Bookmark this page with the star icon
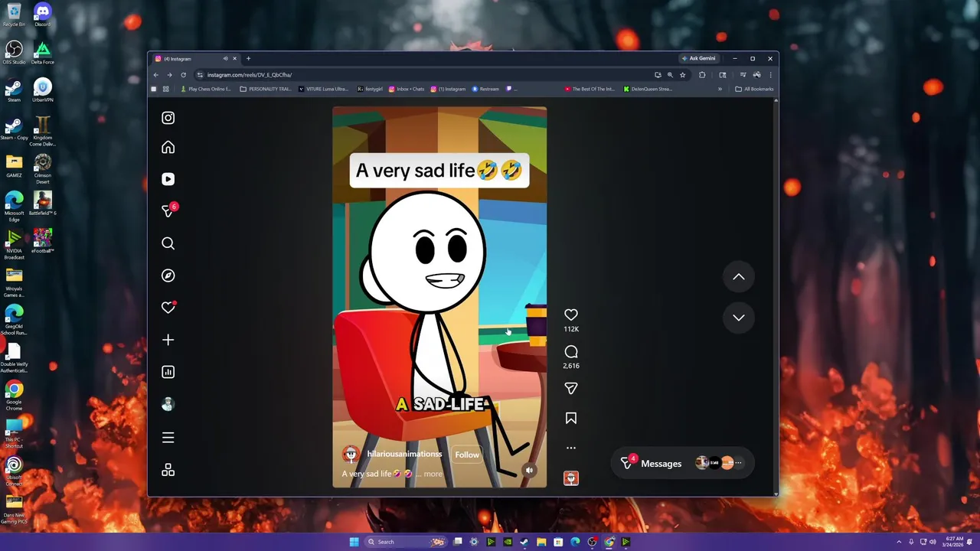This screenshot has height=551, width=980. (682, 75)
